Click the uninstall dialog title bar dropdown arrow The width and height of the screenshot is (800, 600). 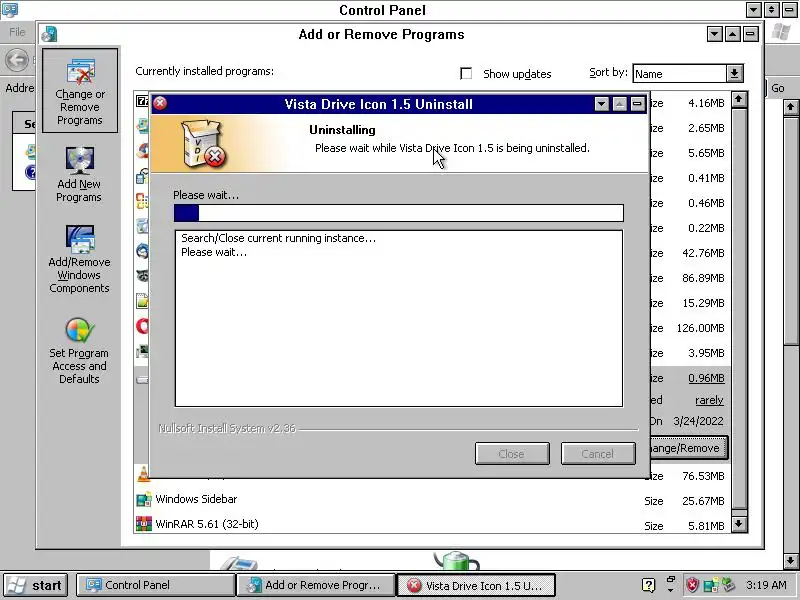coord(602,104)
